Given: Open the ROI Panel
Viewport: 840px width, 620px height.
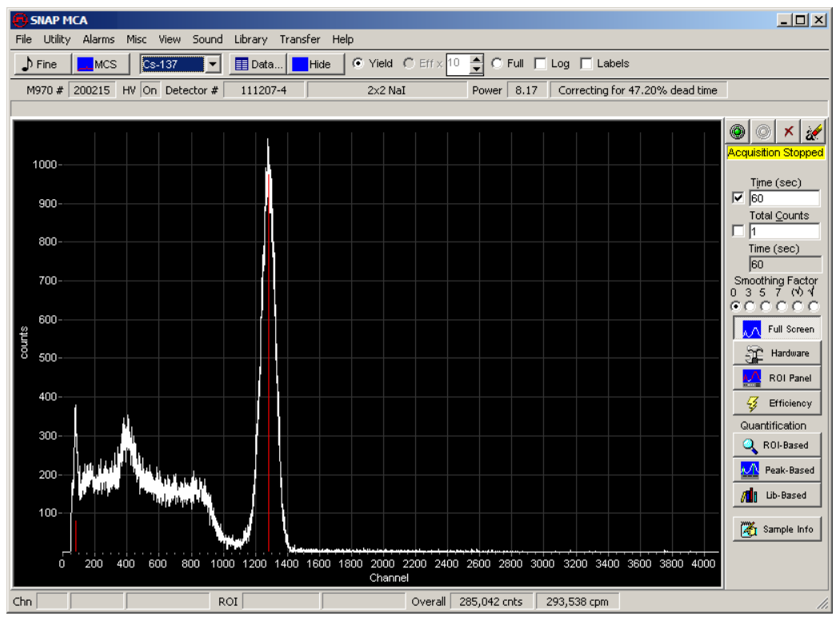Looking at the screenshot, I should (777, 378).
